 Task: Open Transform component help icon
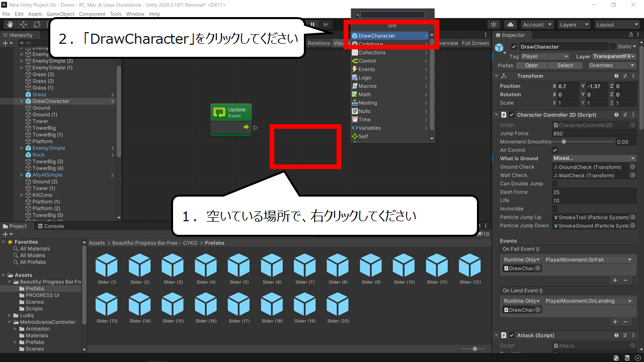[x=616, y=76]
